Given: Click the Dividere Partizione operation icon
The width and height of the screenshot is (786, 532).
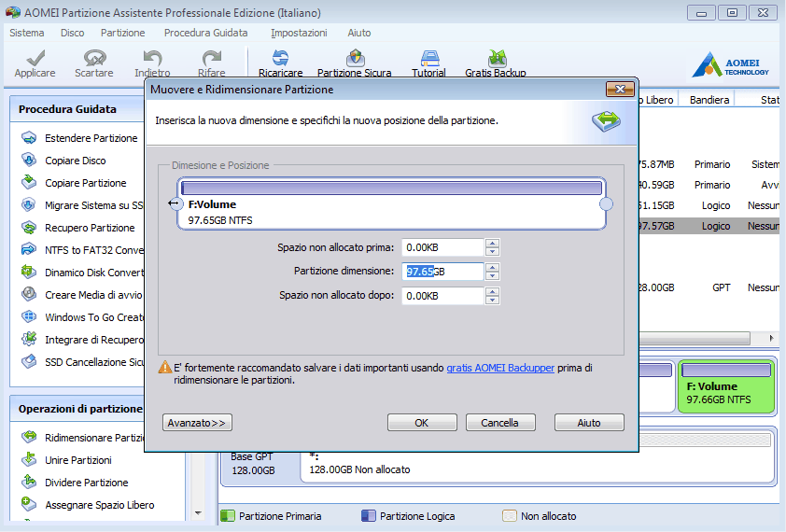Looking at the screenshot, I should click(x=29, y=482).
